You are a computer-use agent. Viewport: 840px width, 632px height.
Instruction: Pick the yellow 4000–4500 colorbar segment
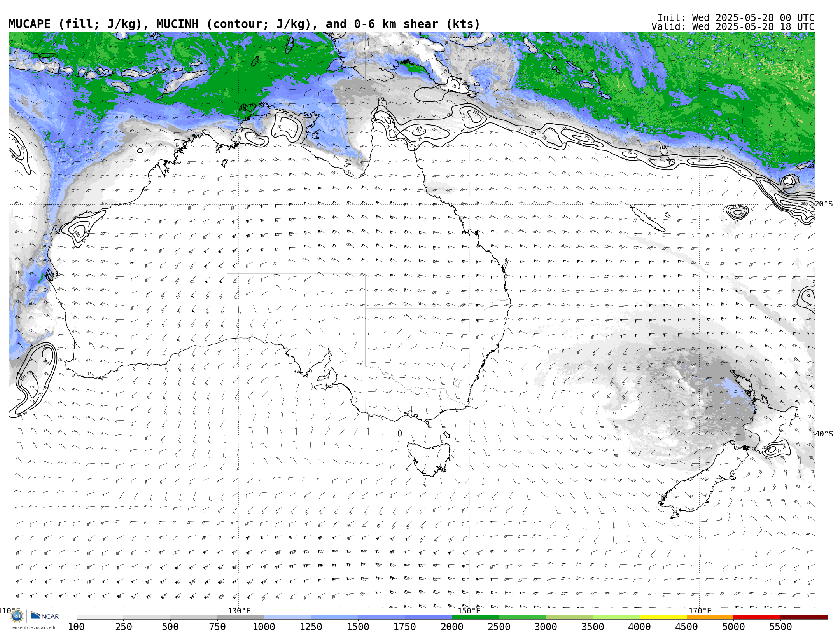[663, 617]
